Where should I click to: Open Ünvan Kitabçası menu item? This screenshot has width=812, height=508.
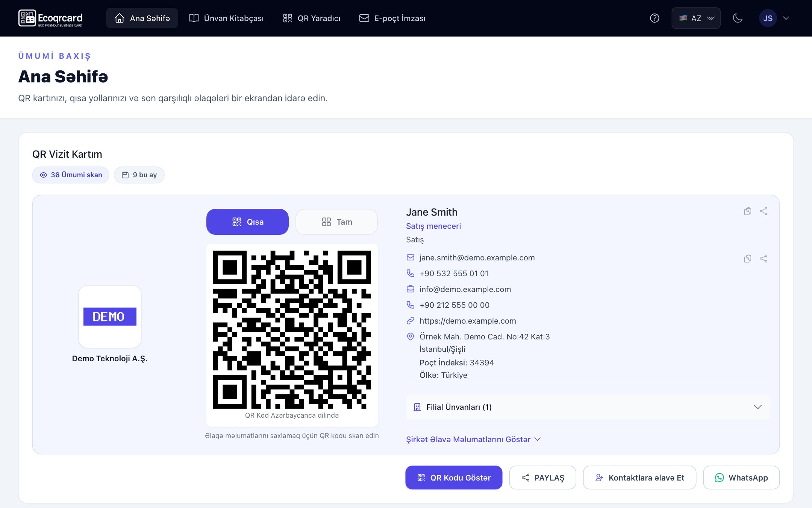tap(226, 18)
